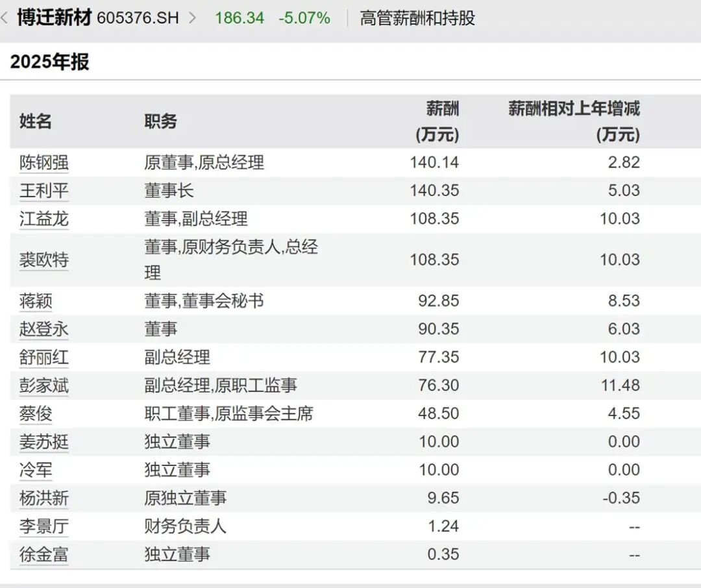Select salary value 1.24
The image size is (701, 588).
[x=443, y=526]
